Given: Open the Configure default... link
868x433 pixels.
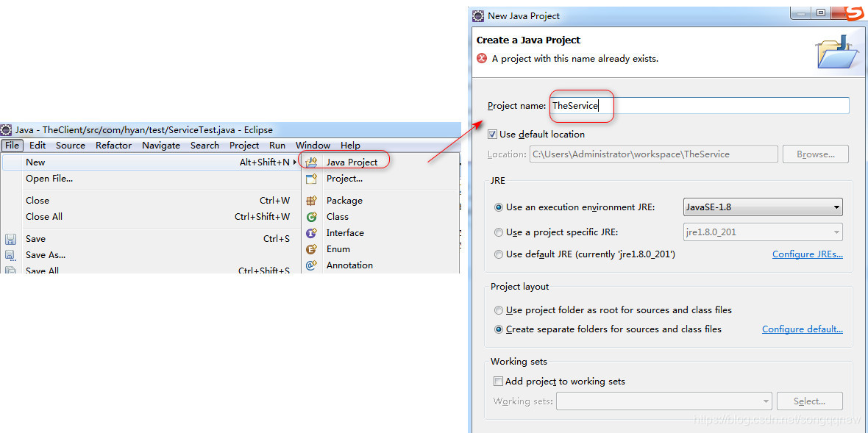Looking at the screenshot, I should 803,329.
